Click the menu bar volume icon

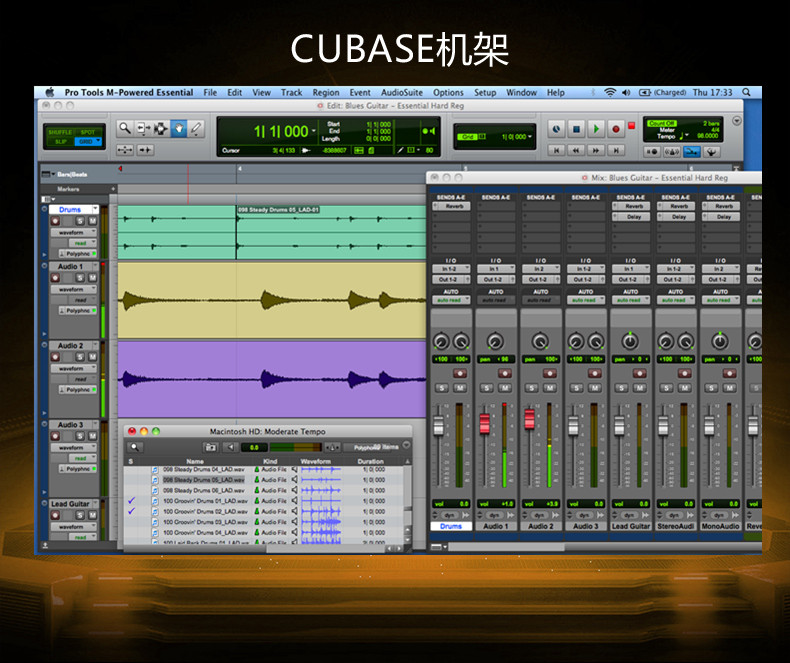point(626,92)
